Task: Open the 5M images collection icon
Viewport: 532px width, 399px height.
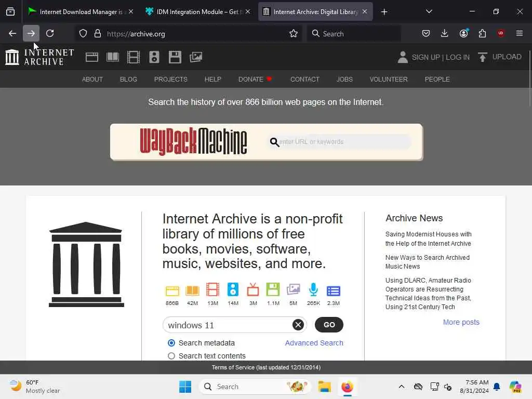Action: [293, 290]
